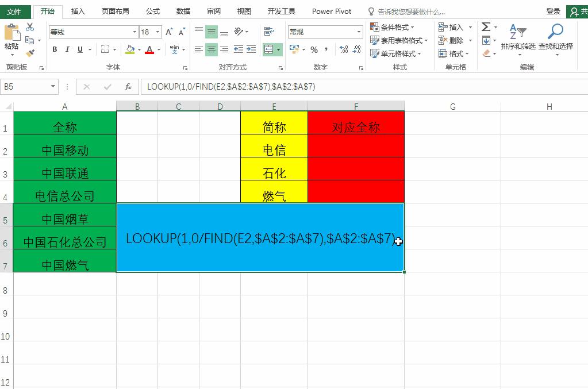Click the Enter checkmark beside formula bar
Screen dimensions: 588x389
(x=107, y=87)
